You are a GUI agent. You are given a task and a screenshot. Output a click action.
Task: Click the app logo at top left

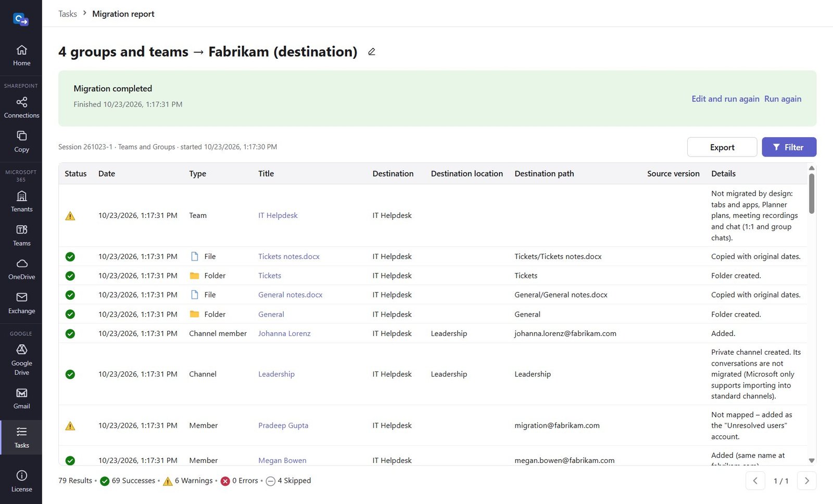[x=21, y=20]
